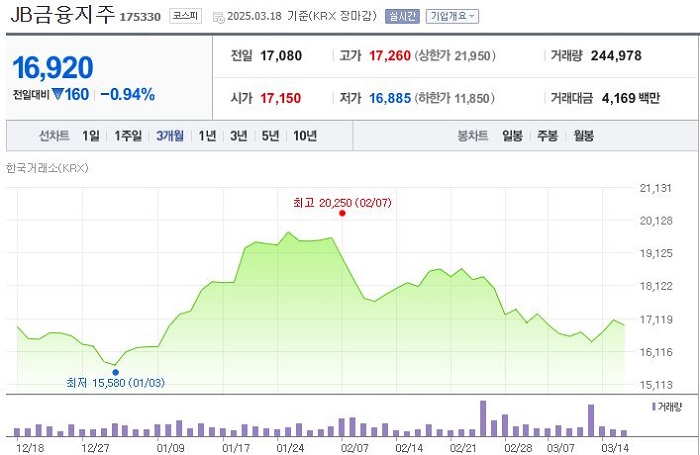Image resolution: width=700 pixels, height=455 pixels.
Task: Click the 상한가 21,950 text
Action: 455,56
